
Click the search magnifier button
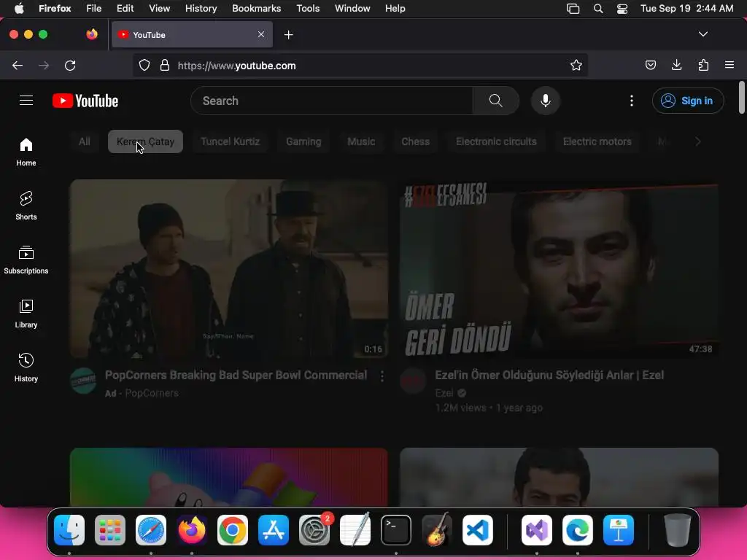(495, 101)
